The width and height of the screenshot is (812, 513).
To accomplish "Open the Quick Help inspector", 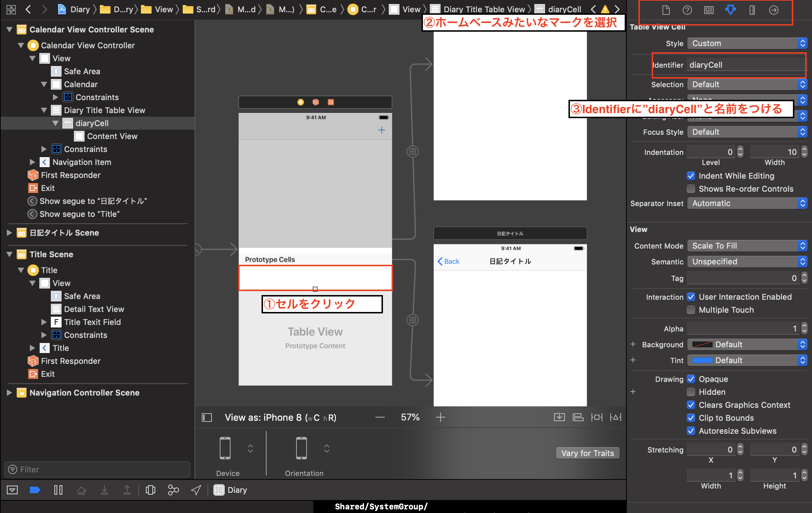I will (687, 10).
